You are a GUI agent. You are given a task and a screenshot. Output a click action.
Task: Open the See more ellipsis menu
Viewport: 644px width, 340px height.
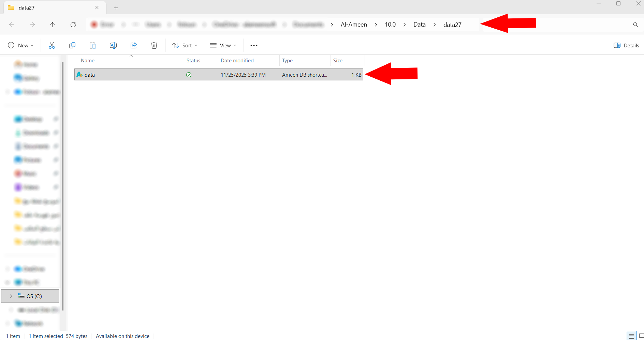(254, 45)
